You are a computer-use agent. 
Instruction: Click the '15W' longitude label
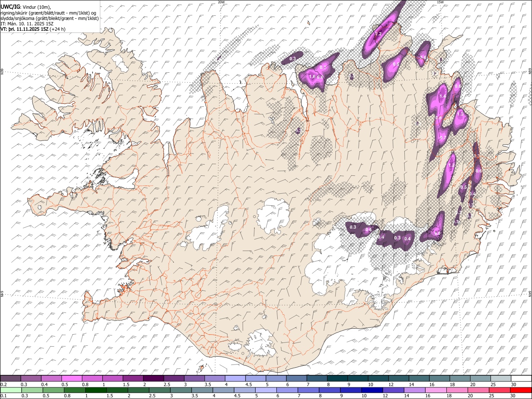tap(440, 2)
